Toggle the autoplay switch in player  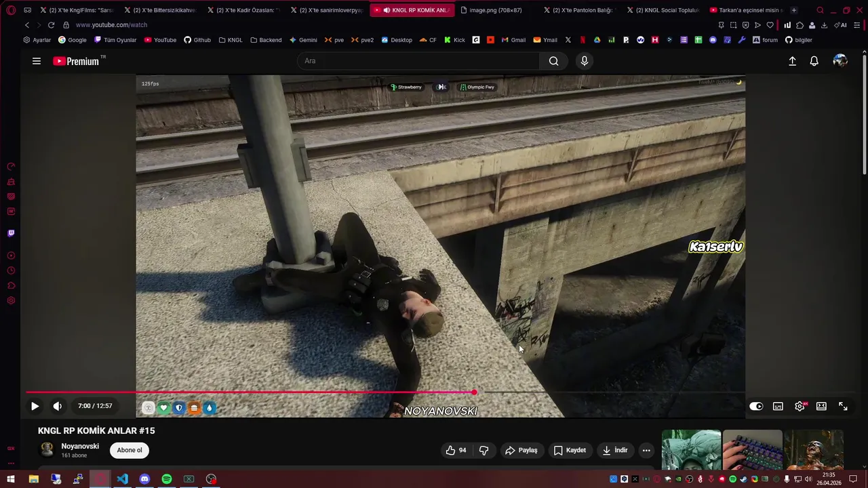click(x=756, y=406)
